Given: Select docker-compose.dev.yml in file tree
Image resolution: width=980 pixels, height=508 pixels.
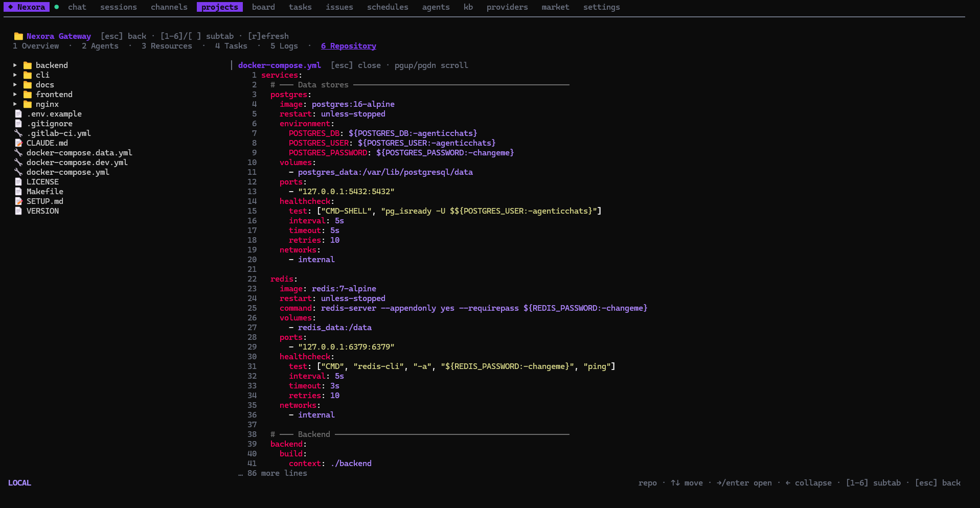Looking at the screenshot, I should tap(77, 163).
